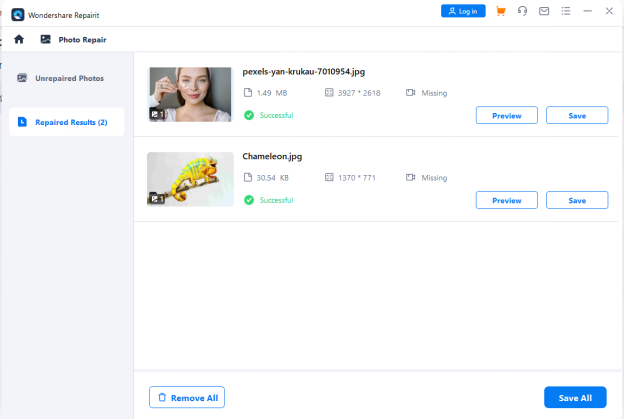Screen dimensions: 624x419
Task: Click the Wondershare Repairit logo icon
Action: (x=18, y=15)
